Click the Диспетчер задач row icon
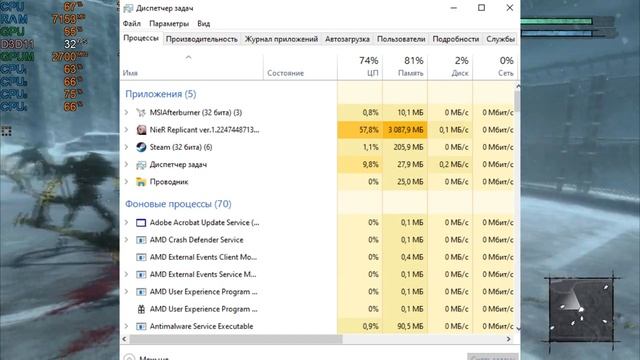640x360 pixels. point(141,164)
